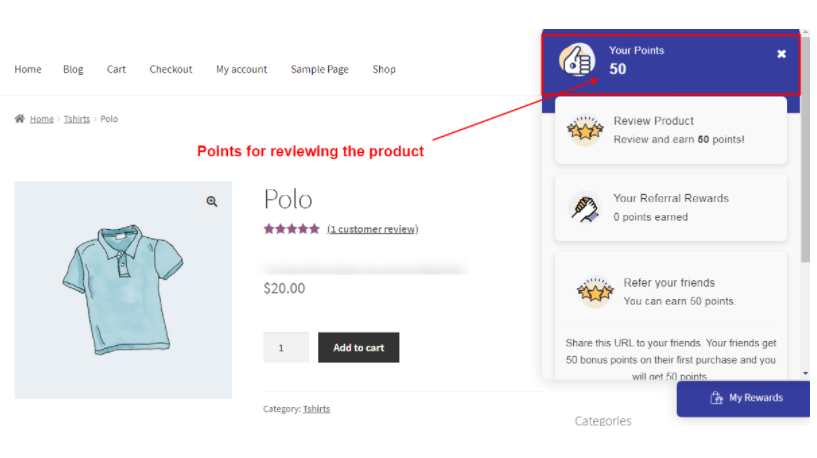Click the Tshirts category link below product
817x458 pixels.
pyautogui.click(x=316, y=409)
